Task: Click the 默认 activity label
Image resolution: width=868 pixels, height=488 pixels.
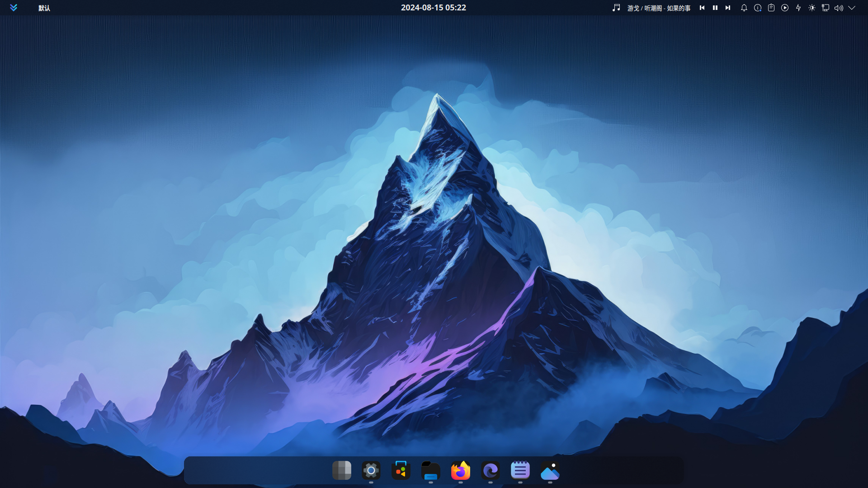Action: coord(44,8)
